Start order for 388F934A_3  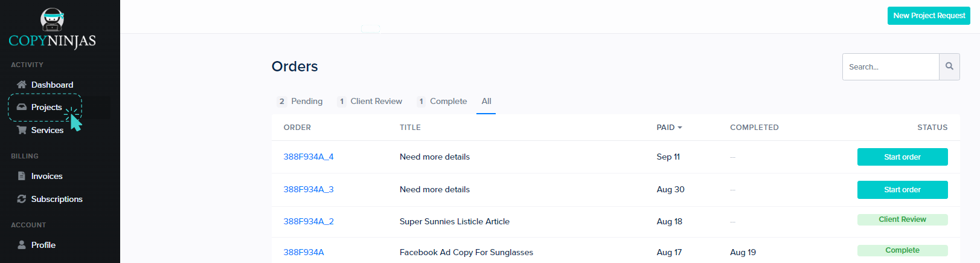[902, 190]
